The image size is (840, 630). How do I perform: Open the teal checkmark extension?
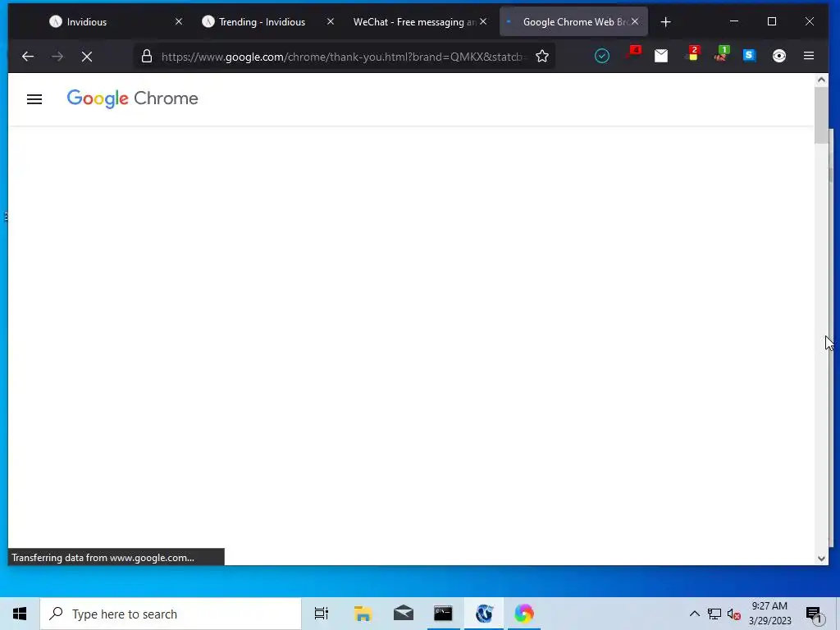(602, 56)
